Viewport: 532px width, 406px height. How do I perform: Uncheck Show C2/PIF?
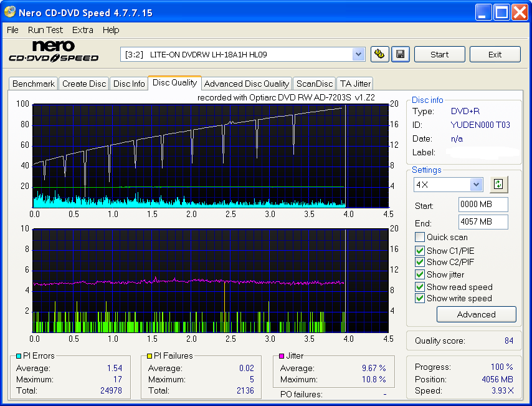click(420, 262)
